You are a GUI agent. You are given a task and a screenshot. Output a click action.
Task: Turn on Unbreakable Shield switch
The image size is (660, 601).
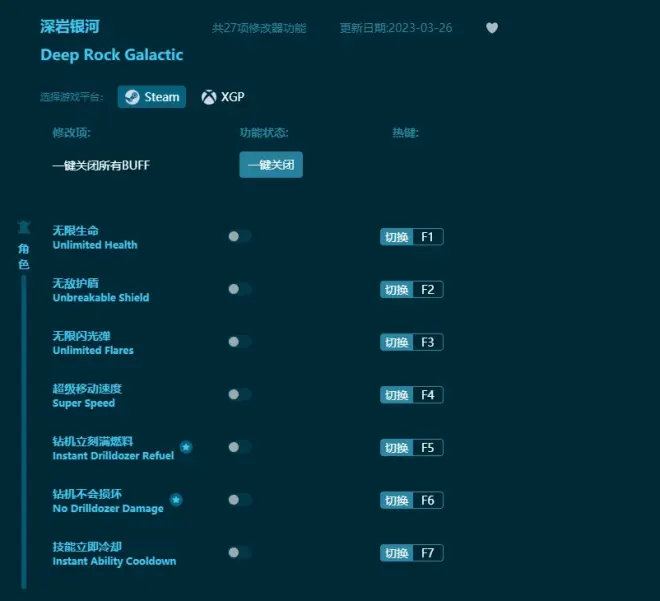[239, 289]
